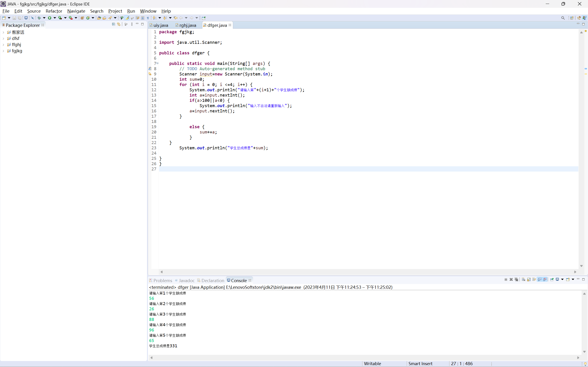Close the dfger.java editor tab
Screen dimensions: 588x367
(230, 25)
